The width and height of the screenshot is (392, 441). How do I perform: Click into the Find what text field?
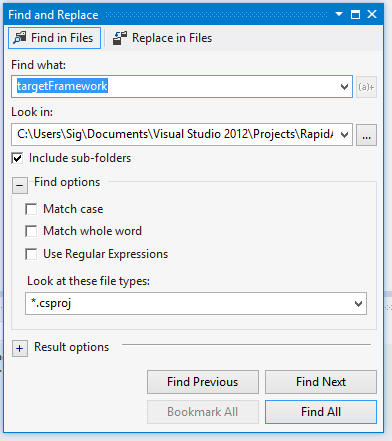[175, 87]
